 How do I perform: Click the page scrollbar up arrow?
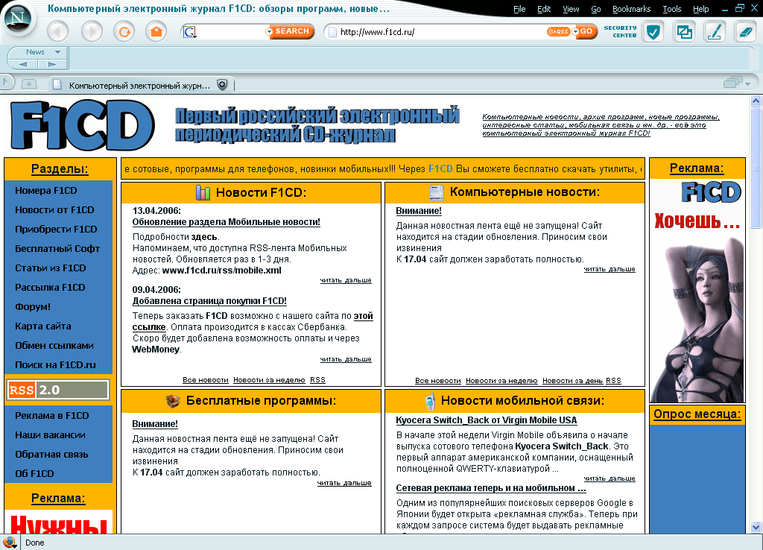tap(756, 101)
